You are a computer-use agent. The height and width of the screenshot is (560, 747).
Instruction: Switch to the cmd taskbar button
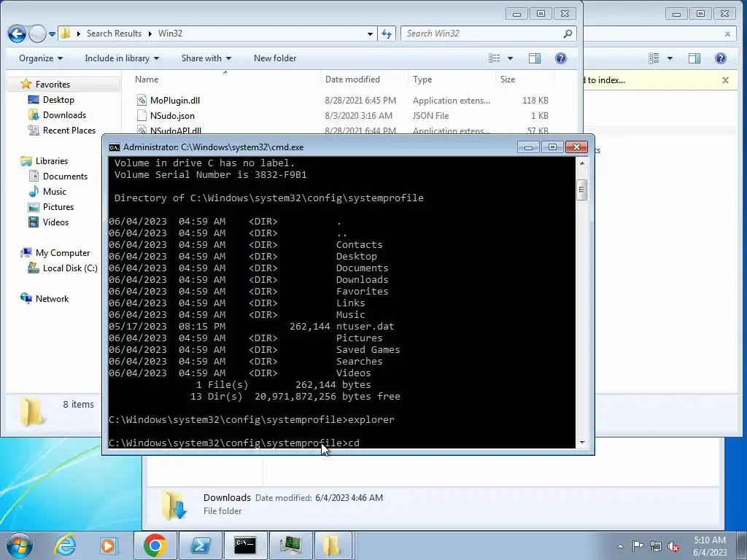pos(245,545)
